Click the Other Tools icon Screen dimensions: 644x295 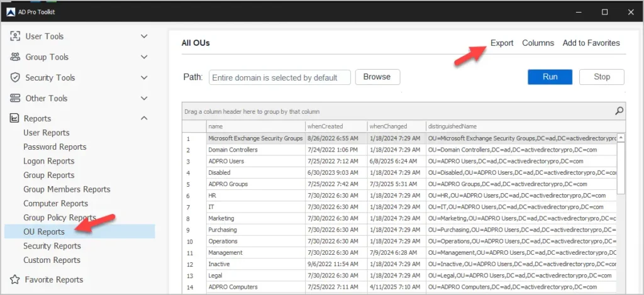coord(15,97)
